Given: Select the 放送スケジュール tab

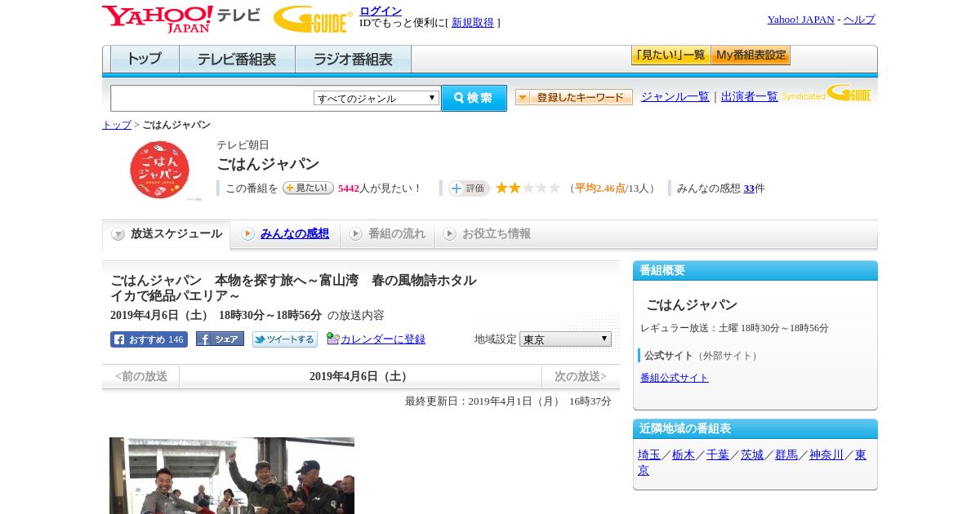Looking at the screenshot, I should pos(166,234).
